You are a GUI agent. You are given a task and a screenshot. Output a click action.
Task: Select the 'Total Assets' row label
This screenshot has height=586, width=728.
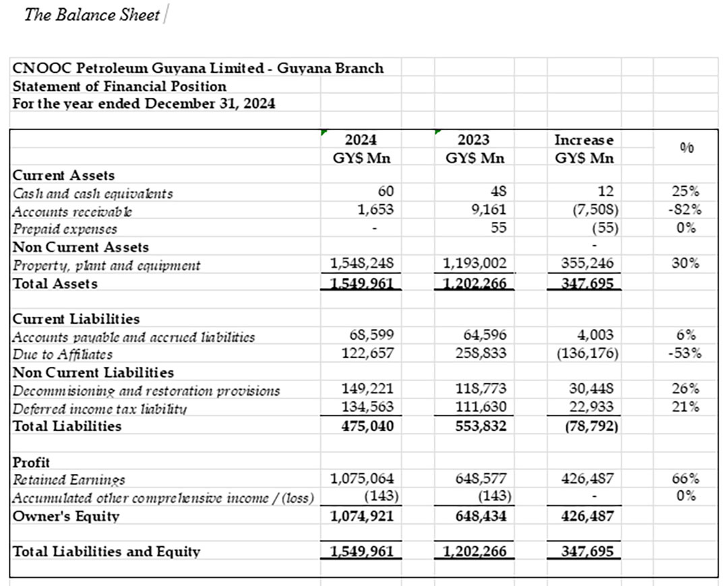coord(55,284)
